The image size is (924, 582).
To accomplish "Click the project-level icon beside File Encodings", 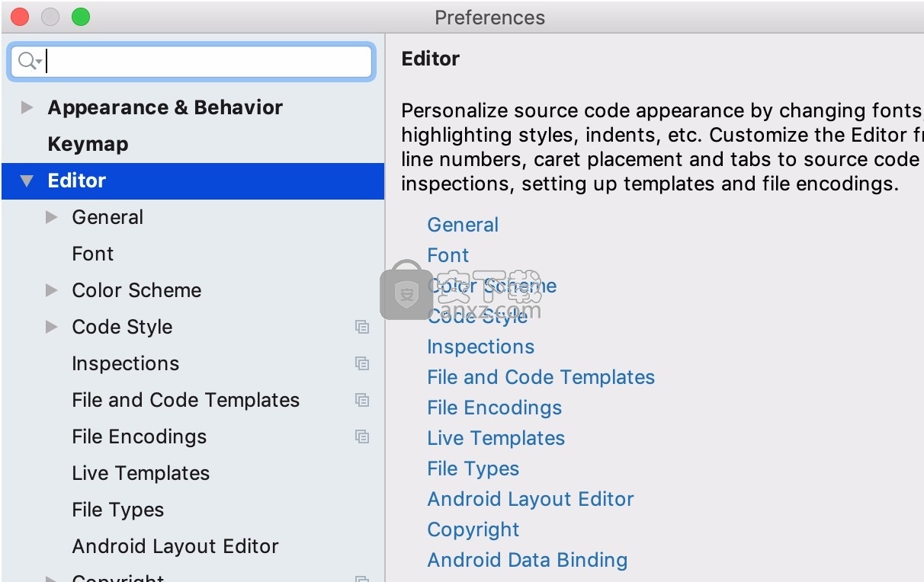I will pyautogui.click(x=362, y=437).
